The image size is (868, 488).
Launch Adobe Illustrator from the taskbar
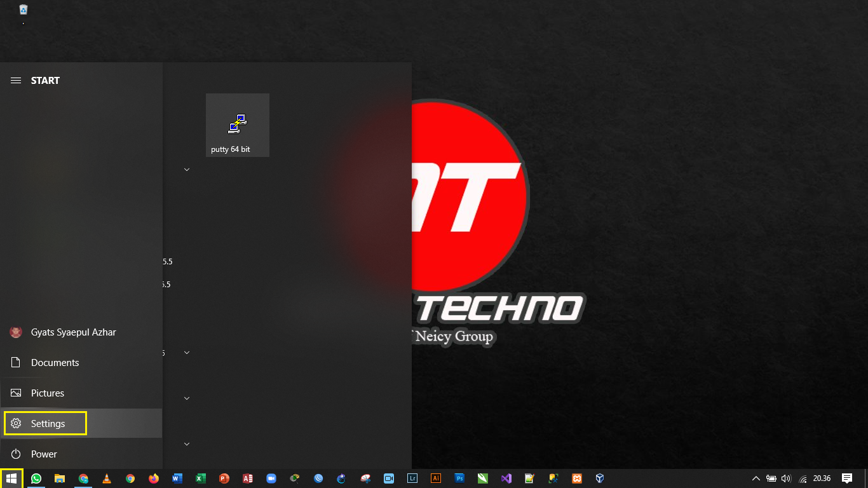[436, 478]
